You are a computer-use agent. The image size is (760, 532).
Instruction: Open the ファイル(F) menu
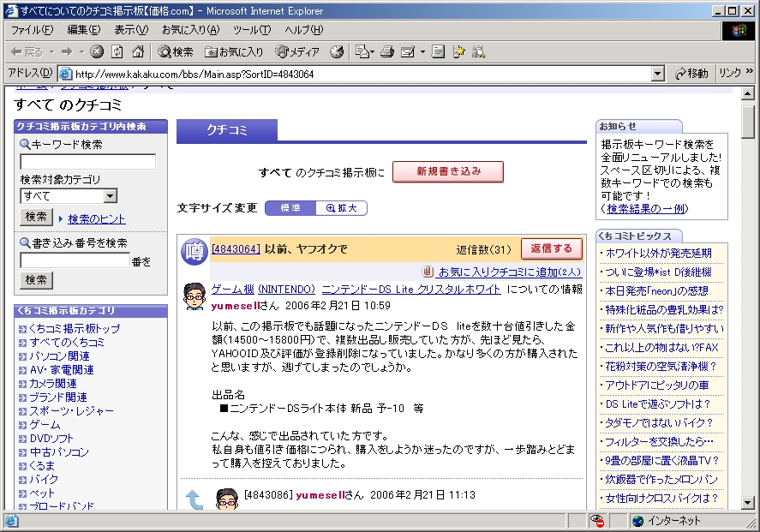click(x=32, y=30)
